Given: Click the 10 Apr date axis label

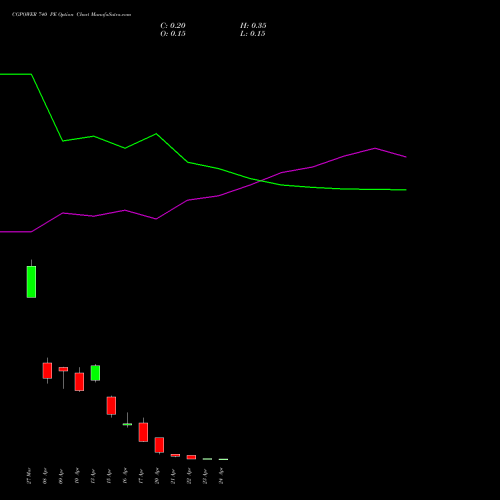Looking at the screenshot, I should pos(77,476).
